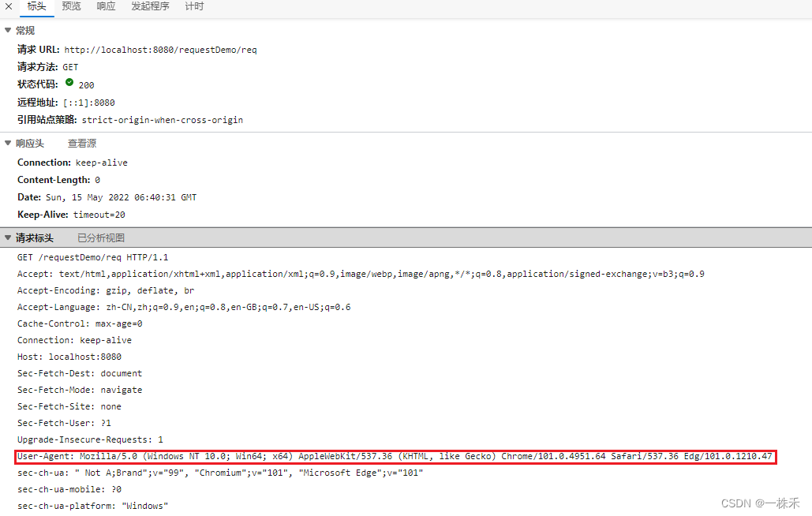Click the Sec-Fetch-Mode: navigate line
The width and height of the screenshot is (812, 516).
[80, 390]
